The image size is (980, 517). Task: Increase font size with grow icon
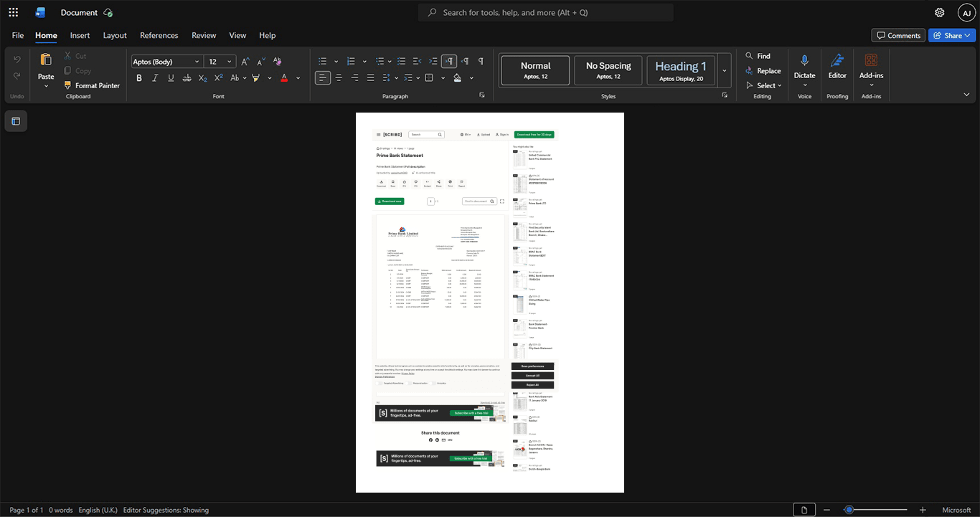click(245, 62)
